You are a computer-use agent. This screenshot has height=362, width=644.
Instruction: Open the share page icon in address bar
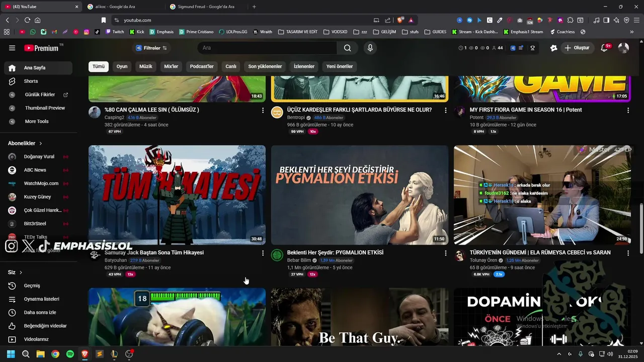coord(388,20)
